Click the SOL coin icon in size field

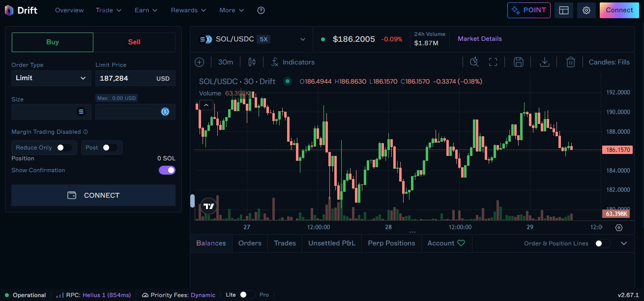[x=81, y=112]
